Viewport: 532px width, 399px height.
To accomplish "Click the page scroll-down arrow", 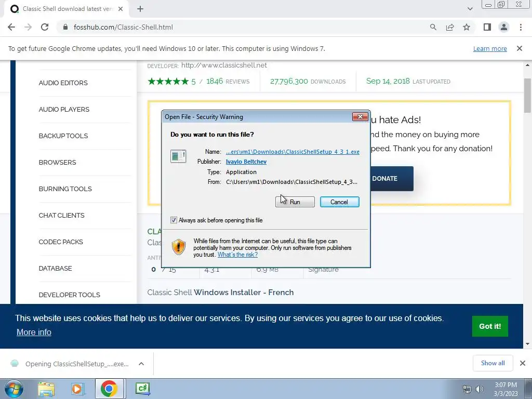I will [x=528, y=344].
